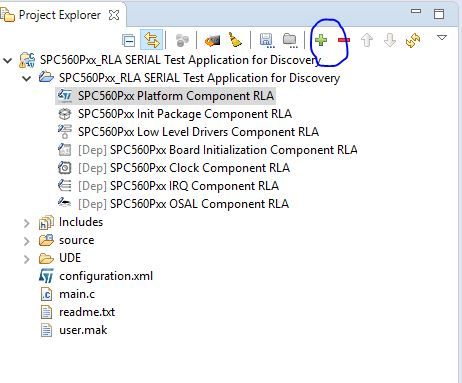Image resolution: width=462 pixels, height=383 pixels.
Task: Click the Clock Component icon
Action: tap(65, 168)
